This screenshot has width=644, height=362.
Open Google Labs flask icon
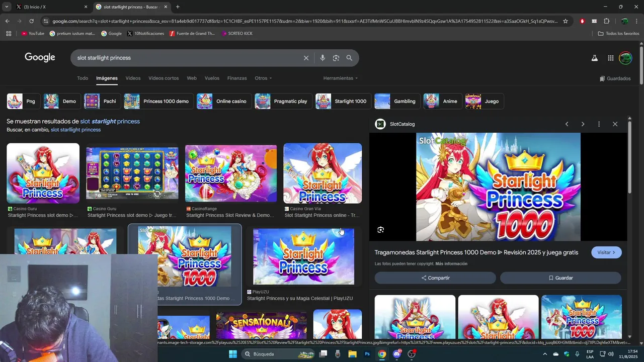(594, 58)
